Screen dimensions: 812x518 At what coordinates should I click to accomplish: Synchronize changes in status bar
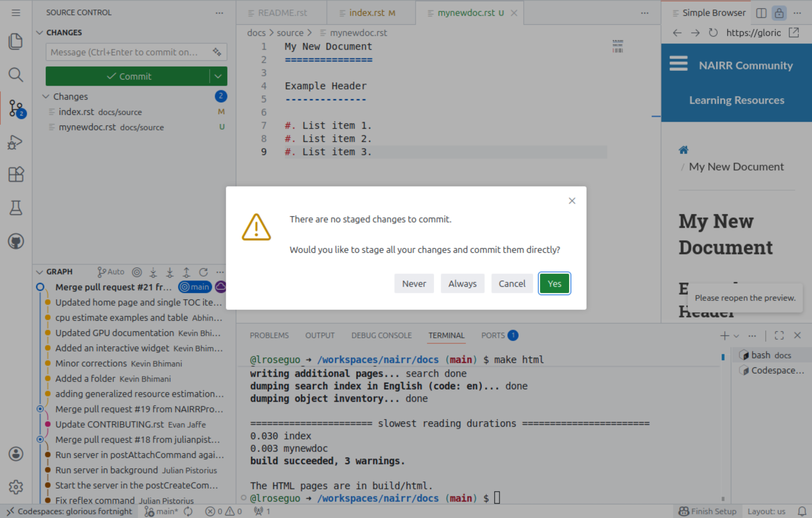coord(188,511)
